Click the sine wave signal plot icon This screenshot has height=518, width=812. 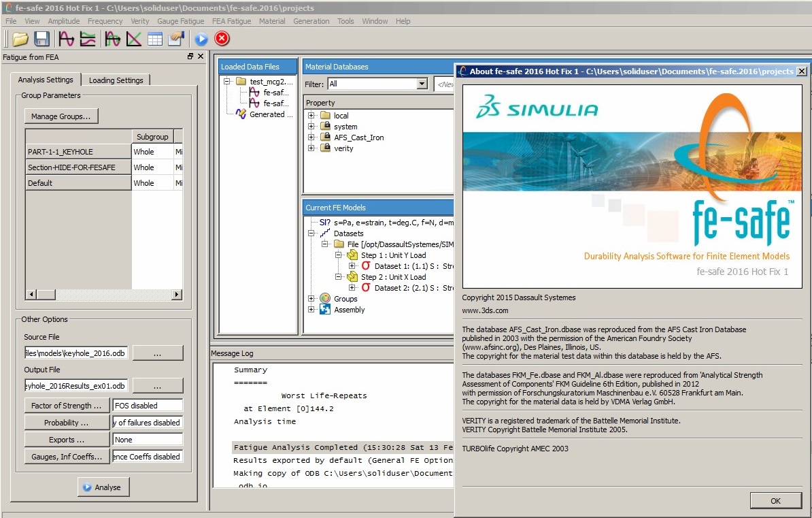(66, 39)
